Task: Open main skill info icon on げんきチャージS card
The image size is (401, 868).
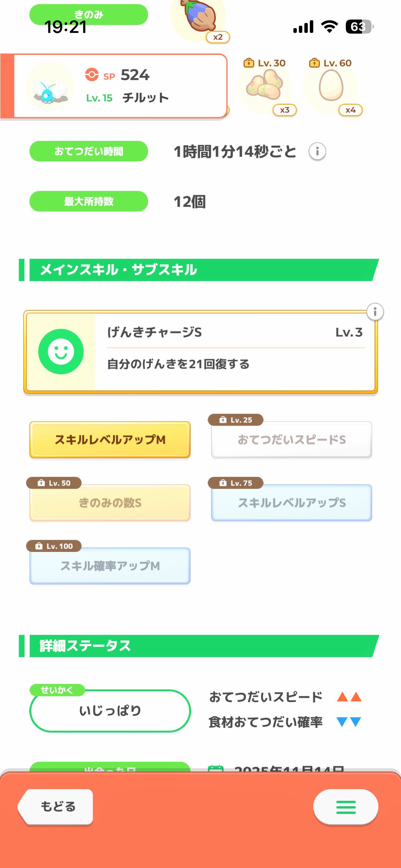Action: coord(375,312)
